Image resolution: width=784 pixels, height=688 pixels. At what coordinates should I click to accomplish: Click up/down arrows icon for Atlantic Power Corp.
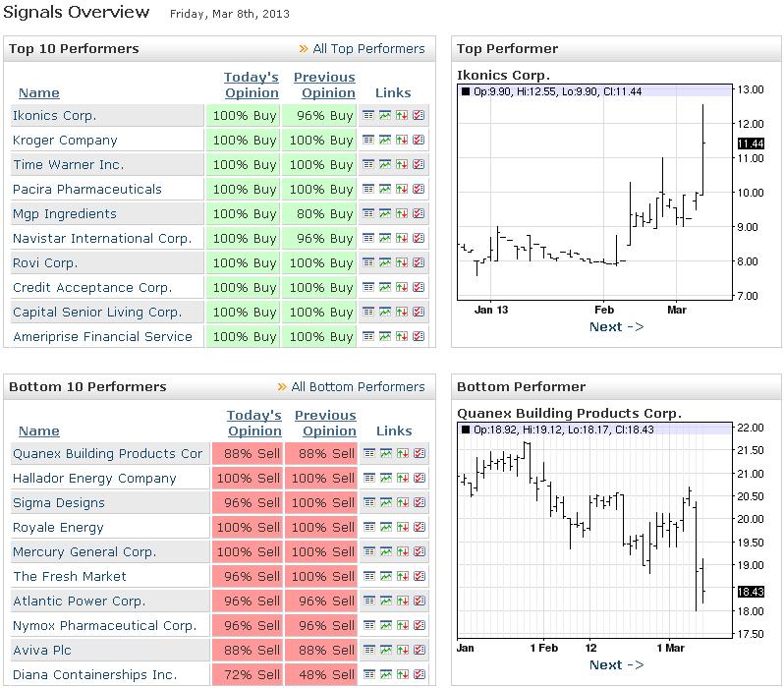(x=403, y=601)
